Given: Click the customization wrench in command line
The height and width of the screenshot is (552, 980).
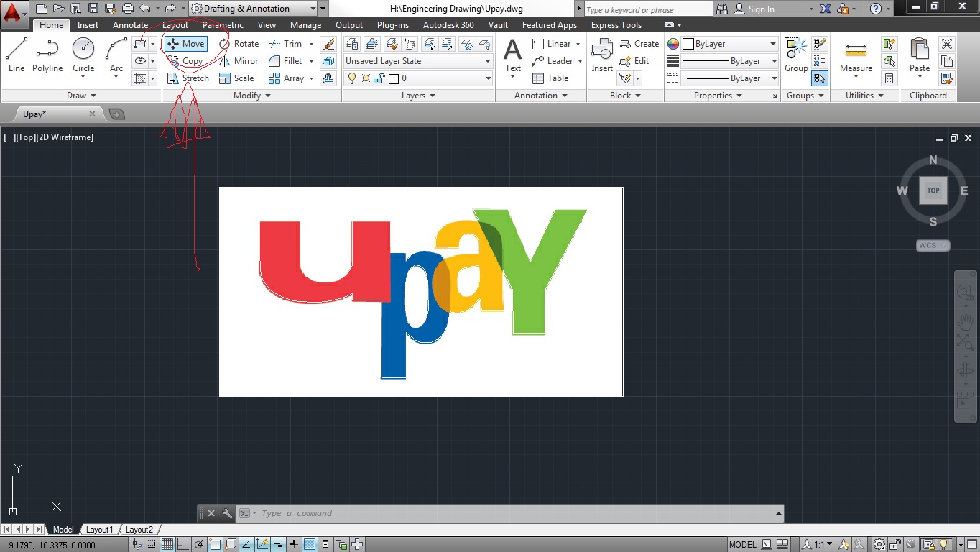Looking at the screenshot, I should [x=227, y=513].
